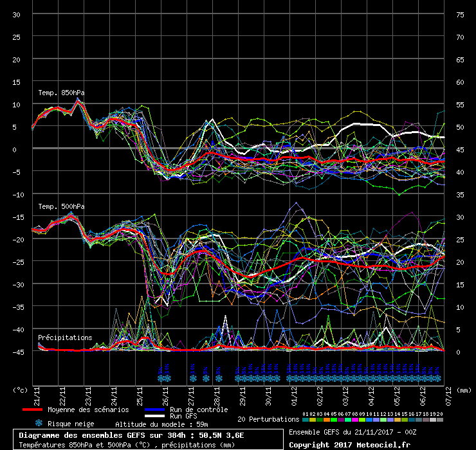The height and width of the screenshot is (450, 476).
Task: Select perturbation 10 color swatch
Action: 369,419
